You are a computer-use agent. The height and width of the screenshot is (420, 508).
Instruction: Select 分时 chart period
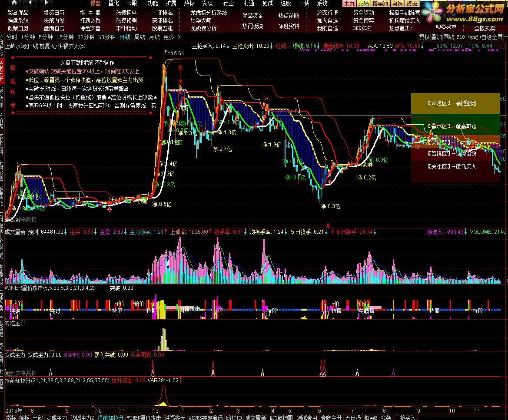pyautogui.click(x=12, y=37)
